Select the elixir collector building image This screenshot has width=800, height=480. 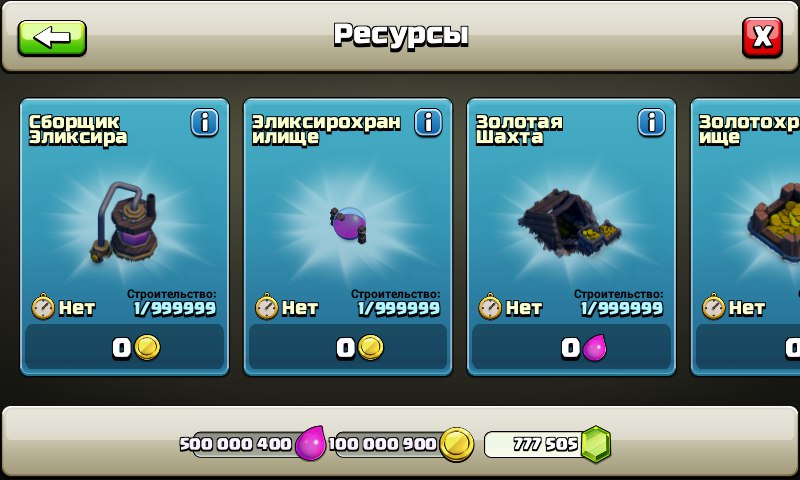[125, 223]
